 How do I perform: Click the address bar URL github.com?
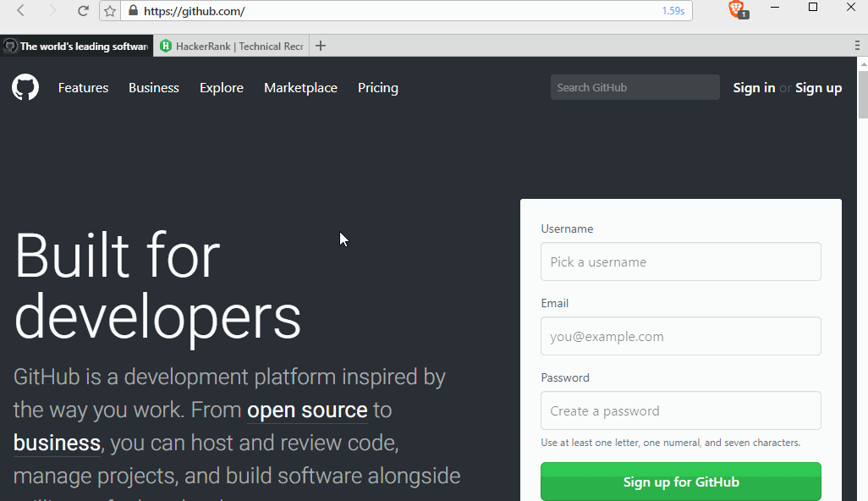point(195,11)
